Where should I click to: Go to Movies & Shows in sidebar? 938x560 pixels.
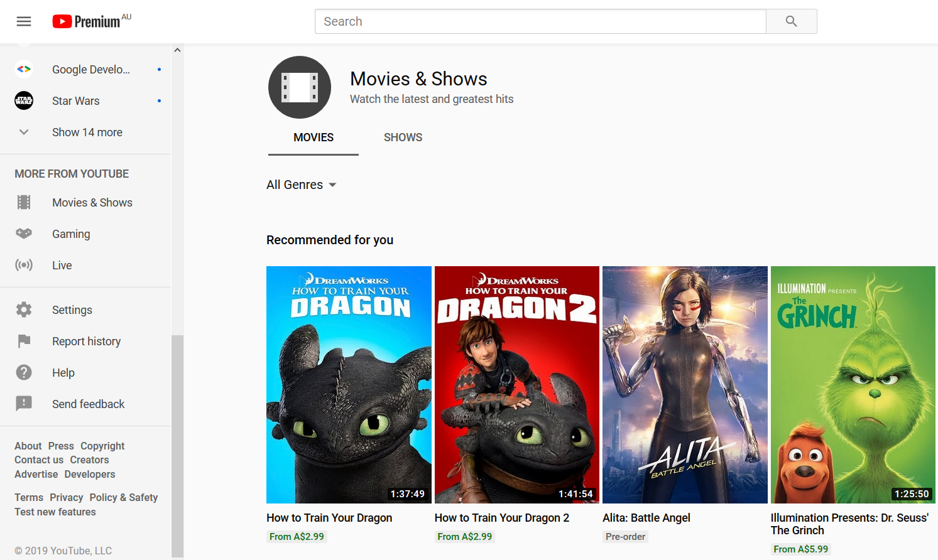[x=85, y=202]
